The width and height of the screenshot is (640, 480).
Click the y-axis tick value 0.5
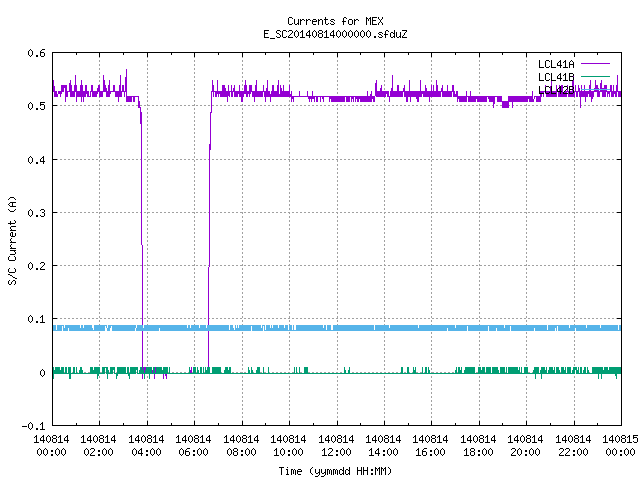click(36, 106)
